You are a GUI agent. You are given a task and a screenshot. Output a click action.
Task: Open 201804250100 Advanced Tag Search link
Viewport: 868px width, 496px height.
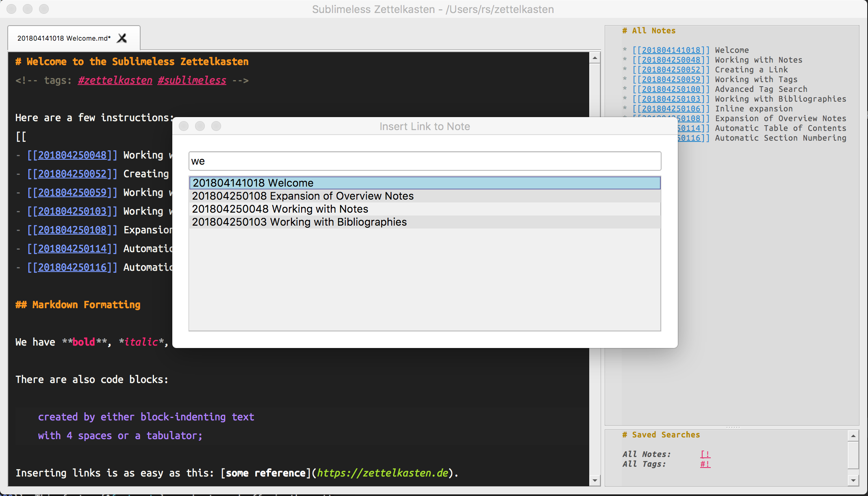671,89
